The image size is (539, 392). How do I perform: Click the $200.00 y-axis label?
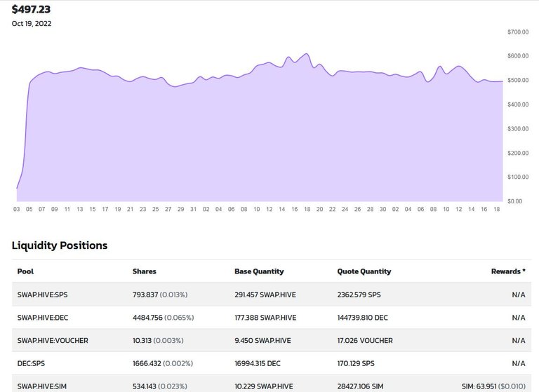tap(518, 153)
